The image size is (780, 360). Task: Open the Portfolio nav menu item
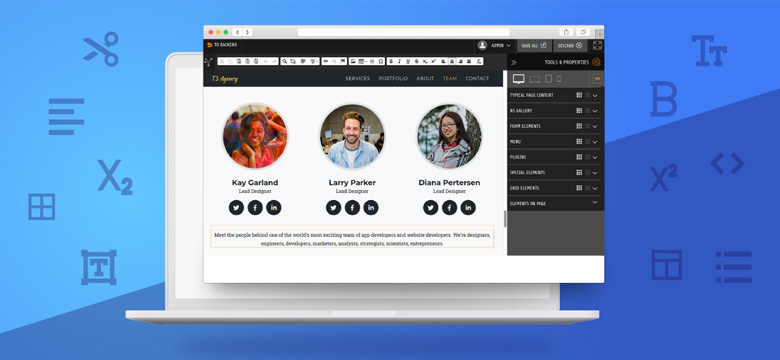click(x=393, y=79)
